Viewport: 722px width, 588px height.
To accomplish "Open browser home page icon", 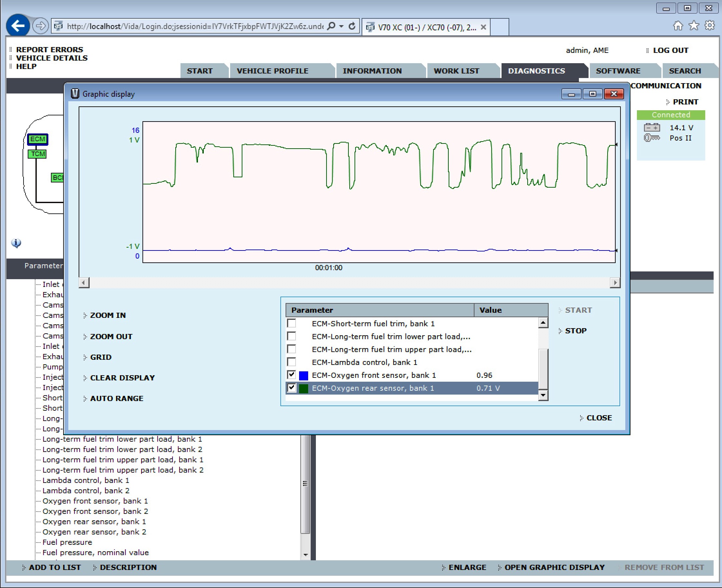I will tap(678, 26).
